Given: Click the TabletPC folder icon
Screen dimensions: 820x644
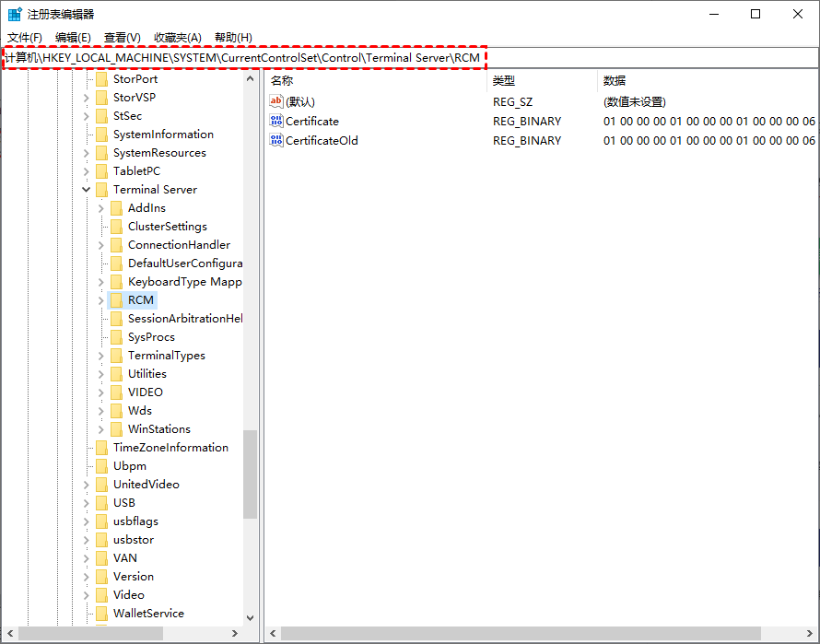Looking at the screenshot, I should (102, 171).
